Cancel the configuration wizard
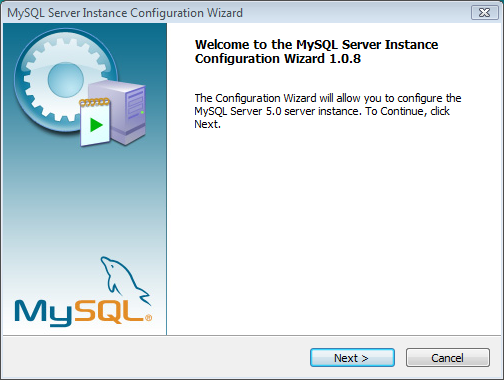Screen dimensions: 504x380 [x=448, y=358]
